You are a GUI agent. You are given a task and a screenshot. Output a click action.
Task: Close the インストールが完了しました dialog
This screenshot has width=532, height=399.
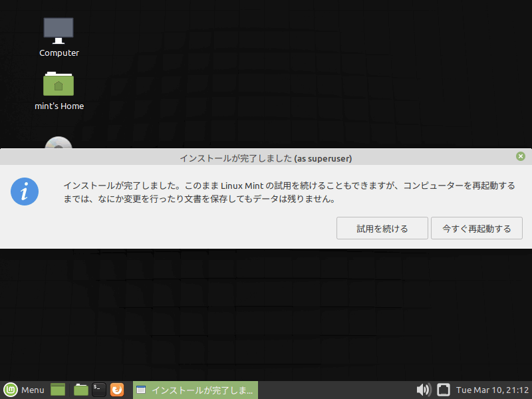(521, 156)
